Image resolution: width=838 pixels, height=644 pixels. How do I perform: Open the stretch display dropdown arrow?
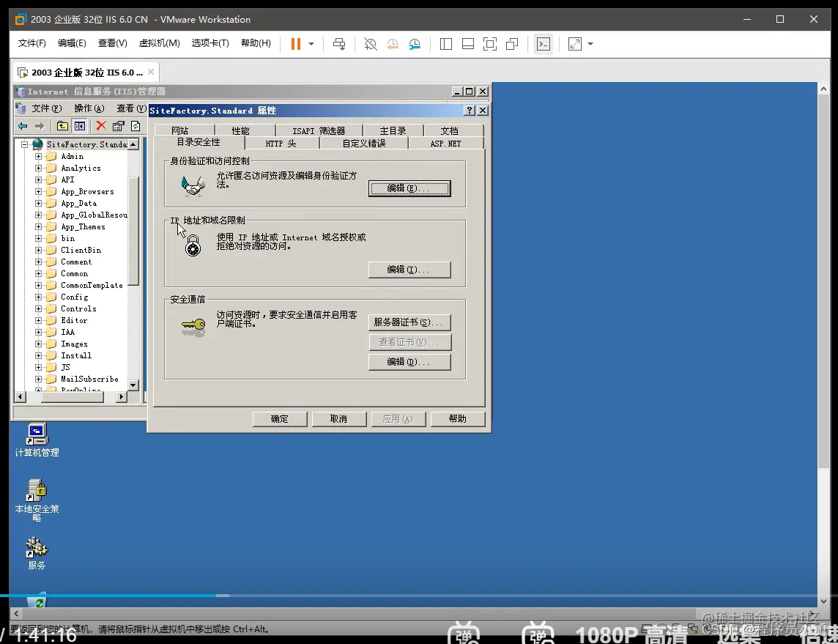(x=590, y=44)
